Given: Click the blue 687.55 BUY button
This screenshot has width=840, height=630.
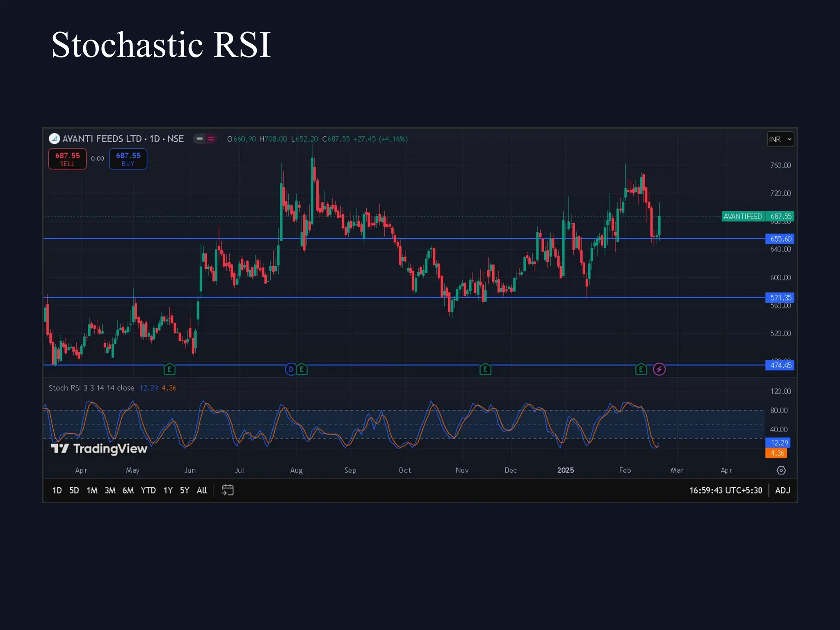Looking at the screenshot, I should [x=128, y=159].
